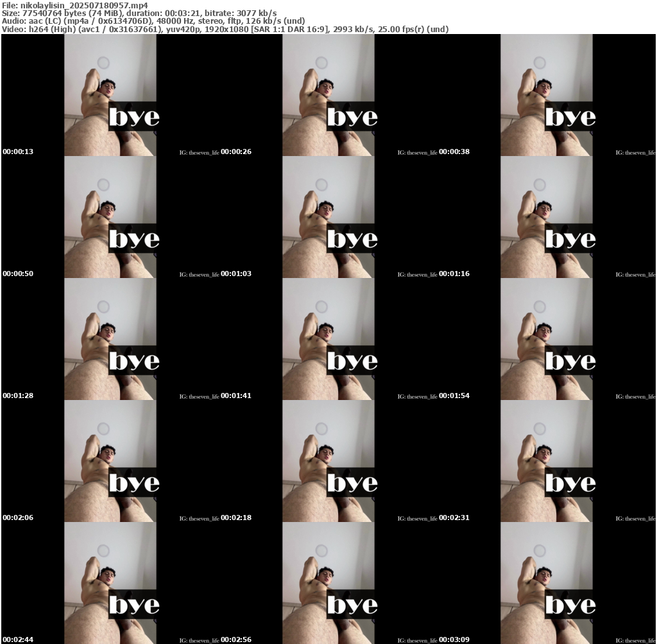Screen dimensions: 657x644
Task: Click the Size and duration info line
Action: 139,13
